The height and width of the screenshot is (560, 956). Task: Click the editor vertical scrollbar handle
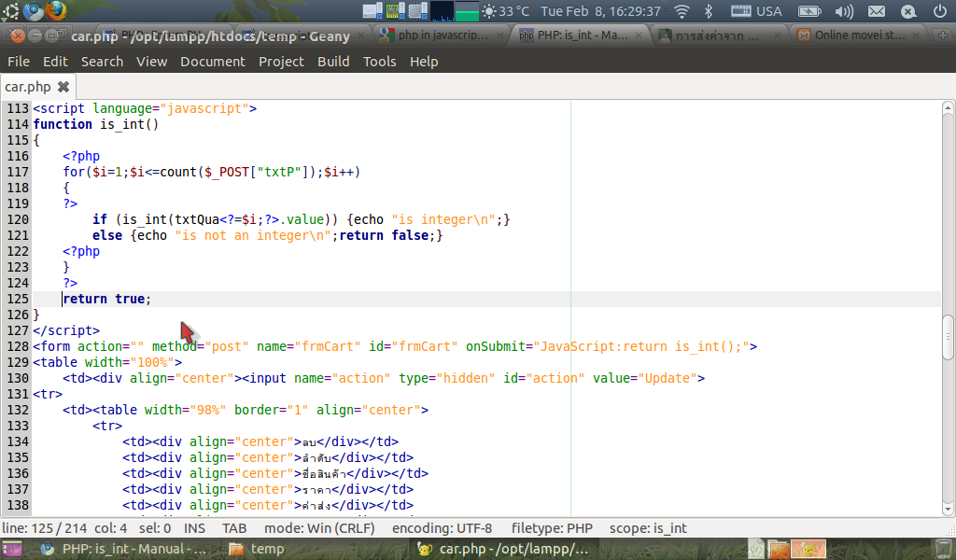(x=948, y=337)
